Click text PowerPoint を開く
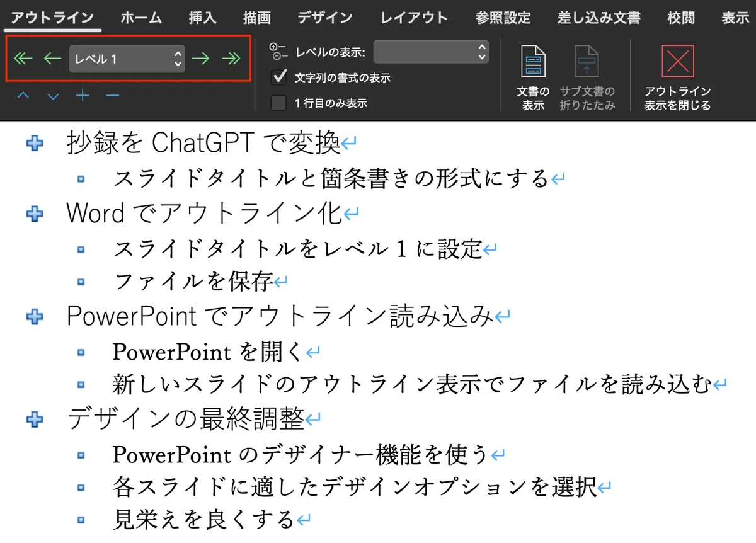Screen dimensions: 756x543 pyautogui.click(x=209, y=352)
